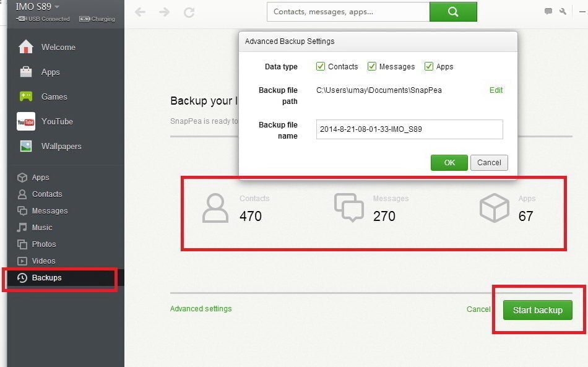Confirm settings with the OK button
This screenshot has height=367, width=588.
[x=449, y=163]
